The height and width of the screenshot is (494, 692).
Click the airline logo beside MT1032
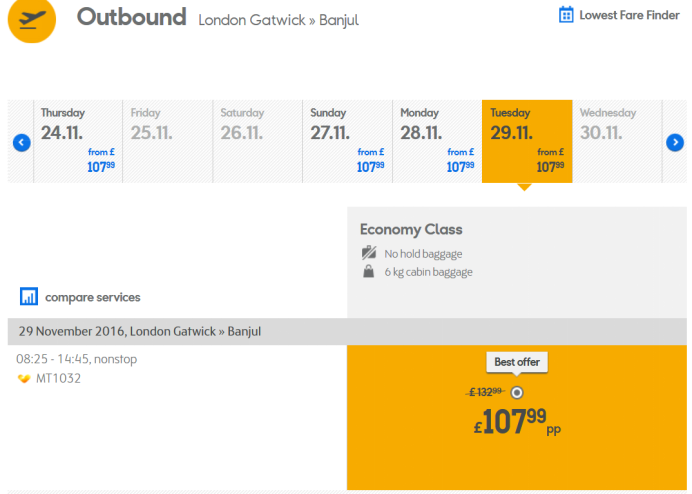pos(24,379)
